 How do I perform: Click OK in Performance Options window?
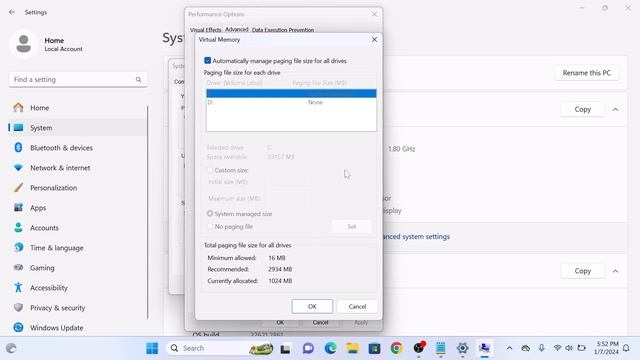point(280,322)
